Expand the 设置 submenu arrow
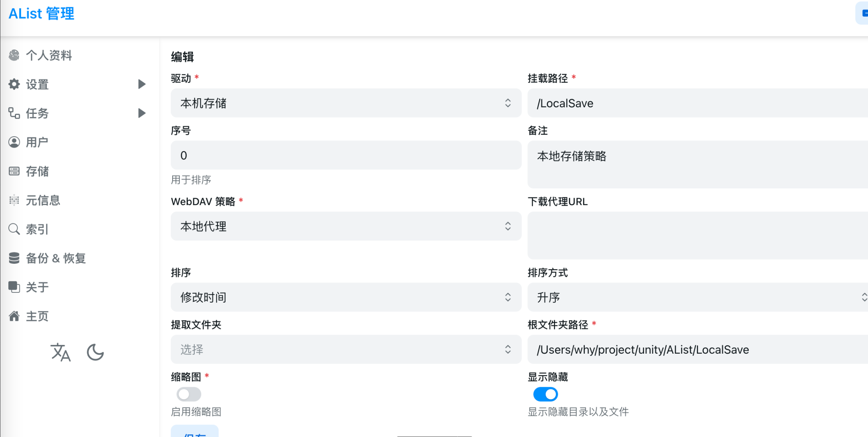This screenshot has width=868, height=437. tap(142, 84)
